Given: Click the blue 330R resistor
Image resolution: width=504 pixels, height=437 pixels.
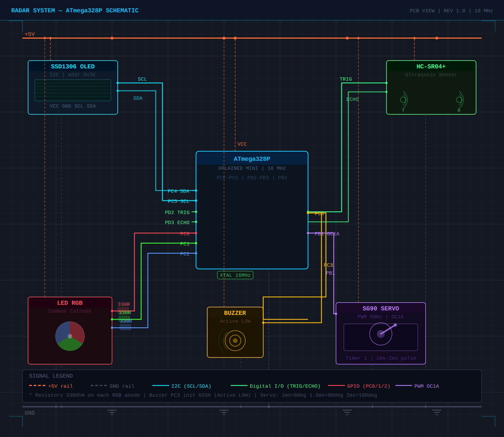Looking at the screenshot, I should coord(125,327).
